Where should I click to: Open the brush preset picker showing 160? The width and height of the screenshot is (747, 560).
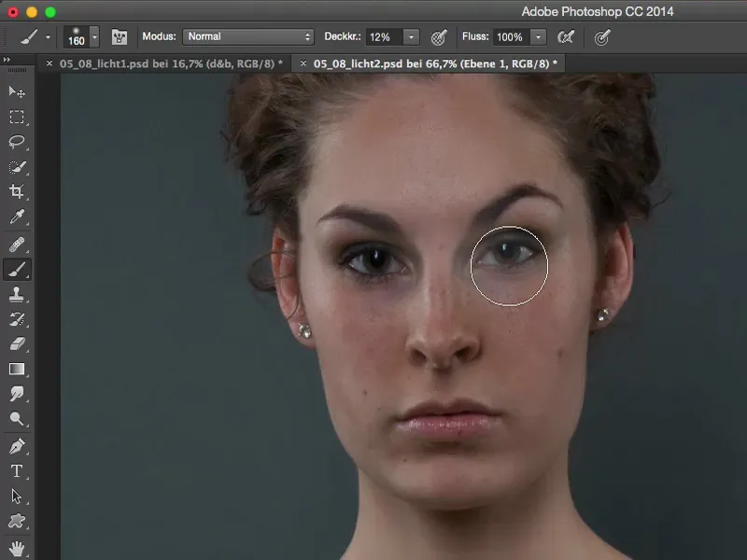tap(81, 37)
